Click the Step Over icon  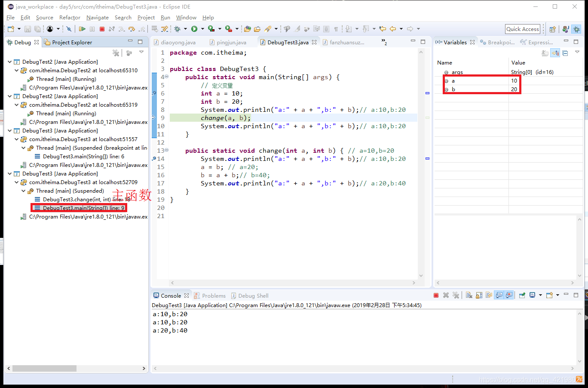[x=132, y=29]
